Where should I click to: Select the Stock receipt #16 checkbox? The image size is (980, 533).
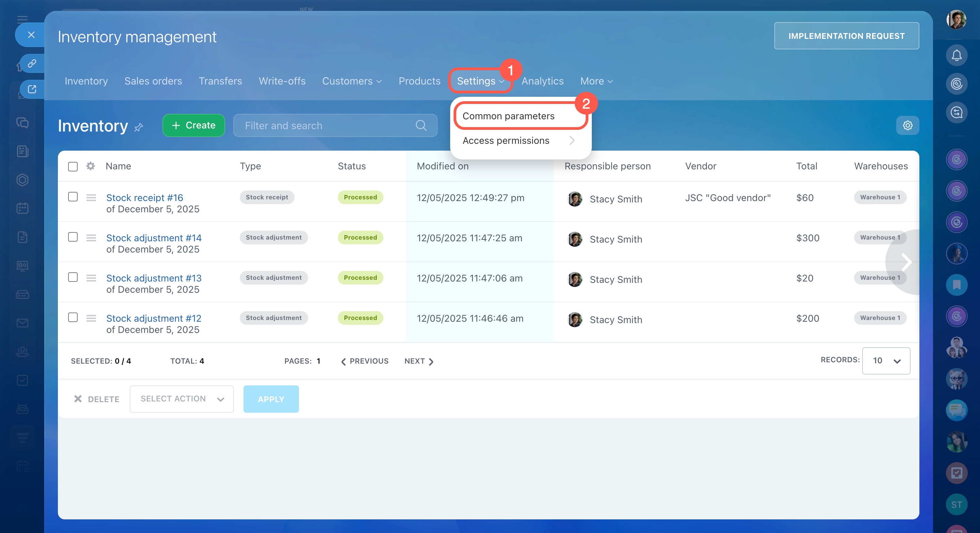pos(73,197)
